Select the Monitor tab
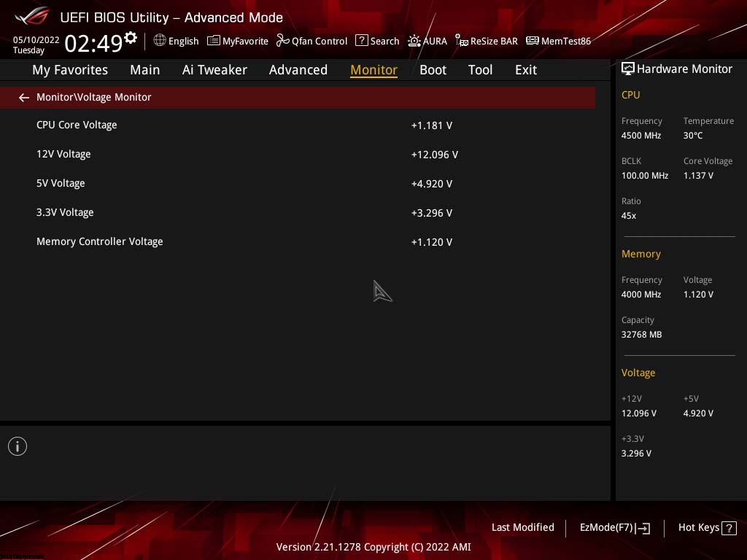 374,70
